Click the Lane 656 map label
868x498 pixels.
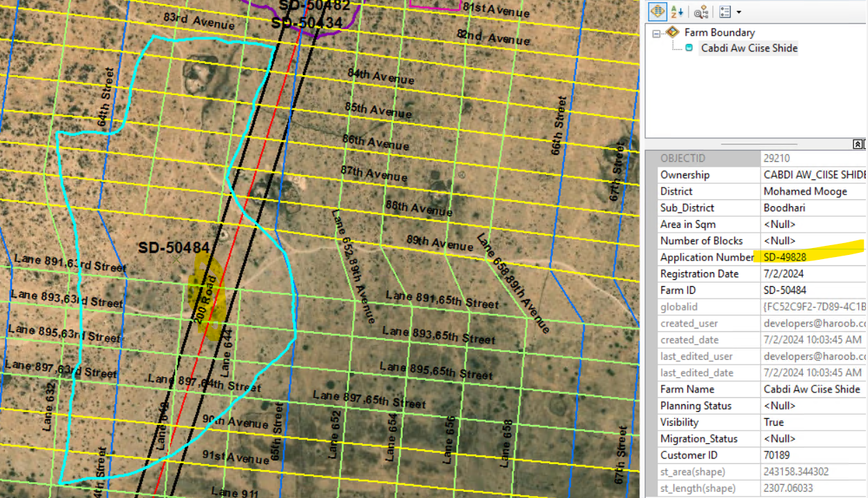click(449, 440)
